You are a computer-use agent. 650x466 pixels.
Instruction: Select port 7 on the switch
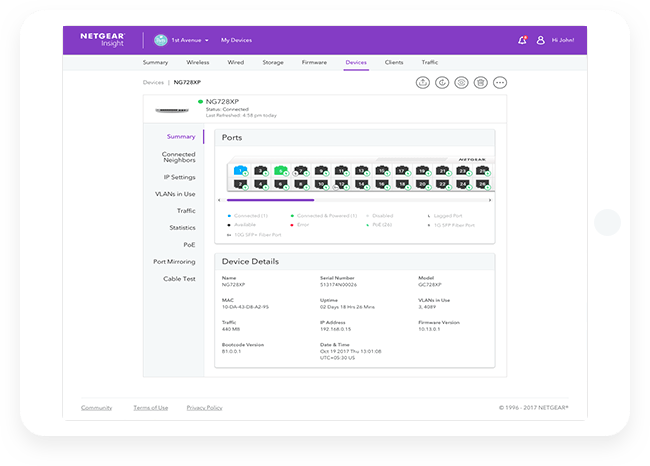[x=301, y=170]
